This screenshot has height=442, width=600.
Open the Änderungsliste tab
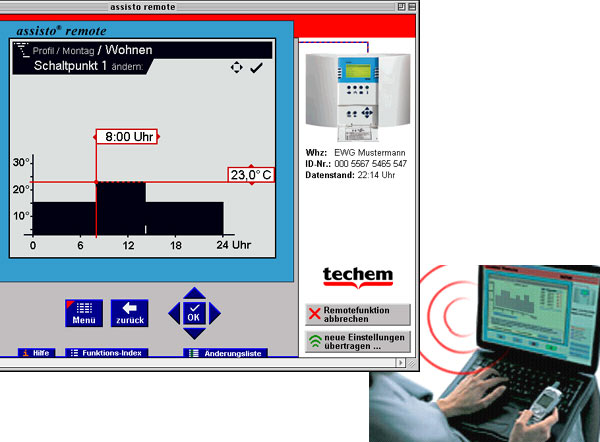click(225, 353)
